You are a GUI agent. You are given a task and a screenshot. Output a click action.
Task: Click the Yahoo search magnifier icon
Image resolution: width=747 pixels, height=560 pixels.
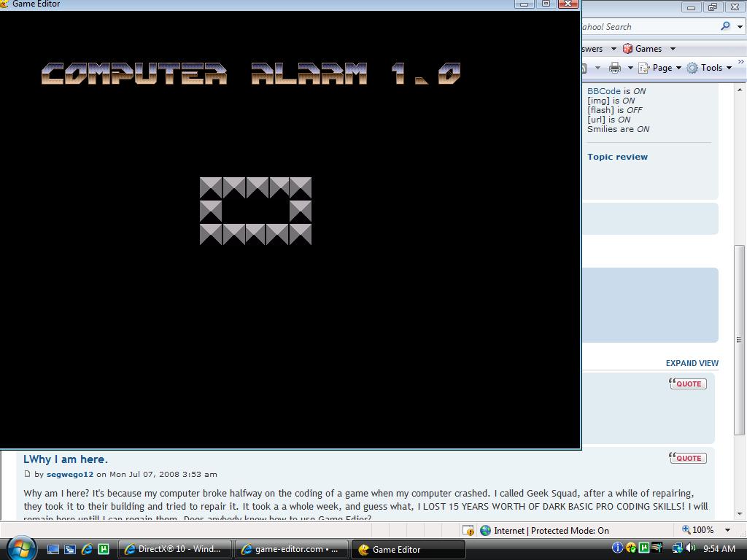(x=726, y=26)
